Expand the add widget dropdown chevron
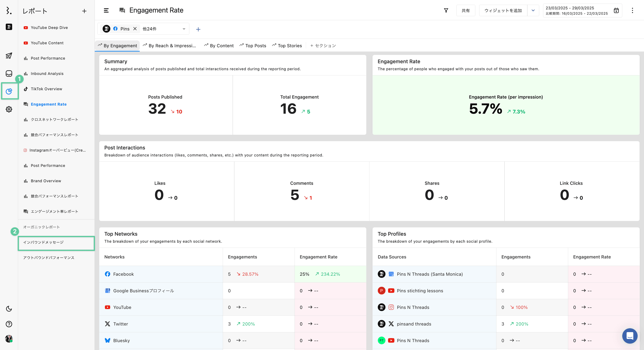This screenshot has height=350, width=644. pos(533,10)
